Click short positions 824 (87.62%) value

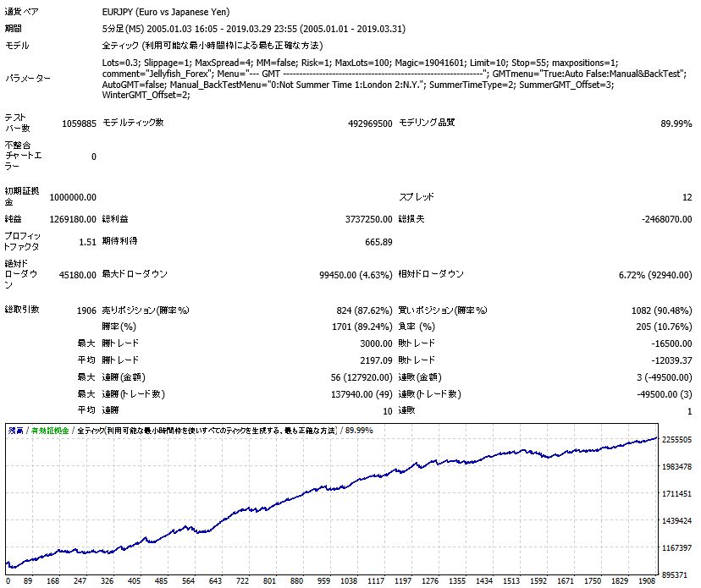click(364, 310)
